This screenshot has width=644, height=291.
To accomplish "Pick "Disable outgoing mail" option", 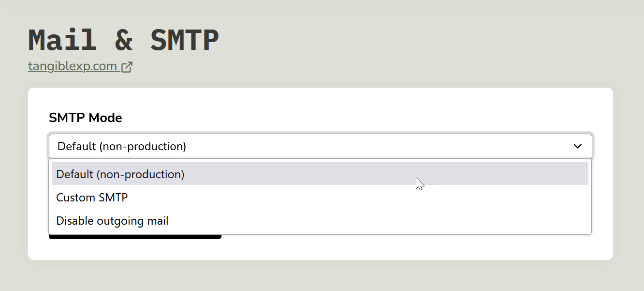I will pos(112,221).
